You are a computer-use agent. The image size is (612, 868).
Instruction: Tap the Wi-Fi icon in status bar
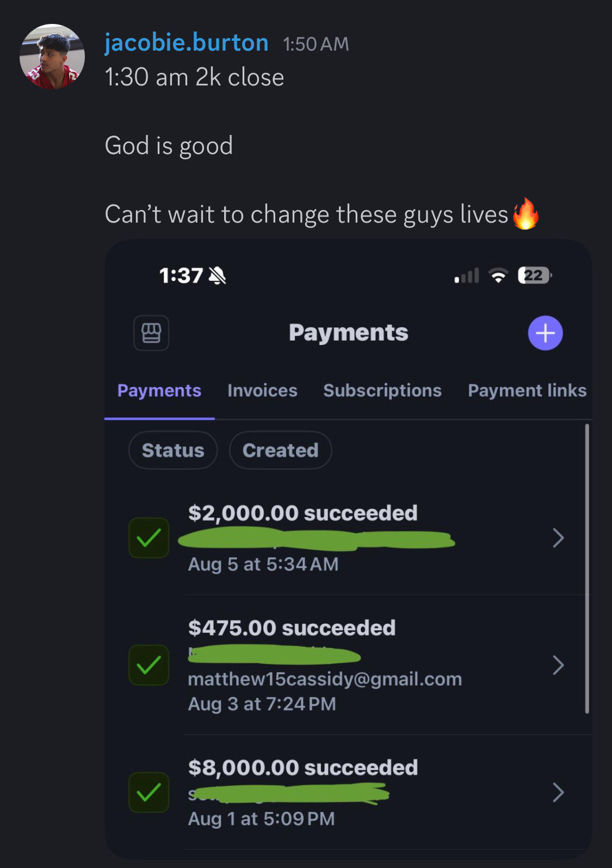[498, 276]
